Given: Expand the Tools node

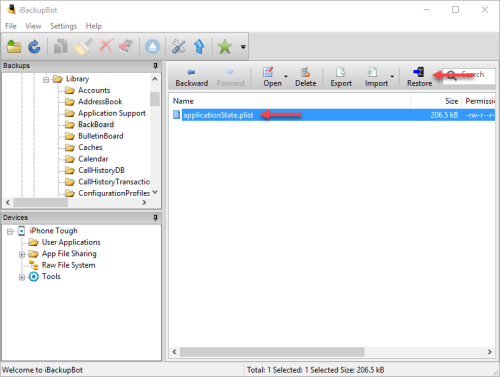Looking at the screenshot, I should 22,277.
